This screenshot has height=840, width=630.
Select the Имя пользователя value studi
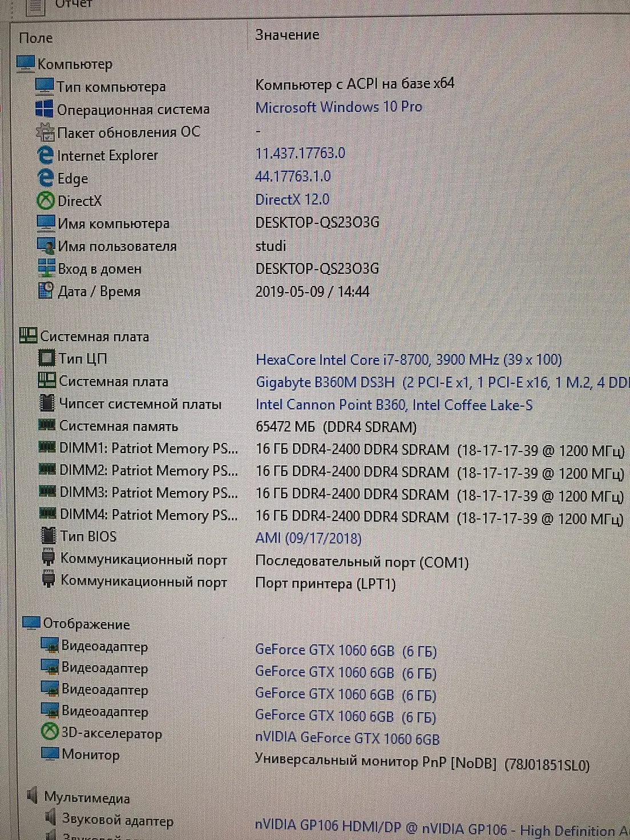pyautogui.click(x=270, y=246)
